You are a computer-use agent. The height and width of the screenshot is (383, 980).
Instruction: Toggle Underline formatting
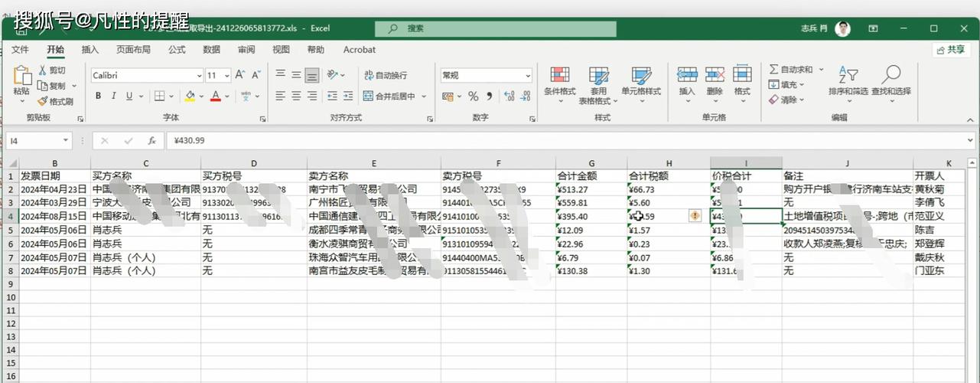[x=129, y=97]
